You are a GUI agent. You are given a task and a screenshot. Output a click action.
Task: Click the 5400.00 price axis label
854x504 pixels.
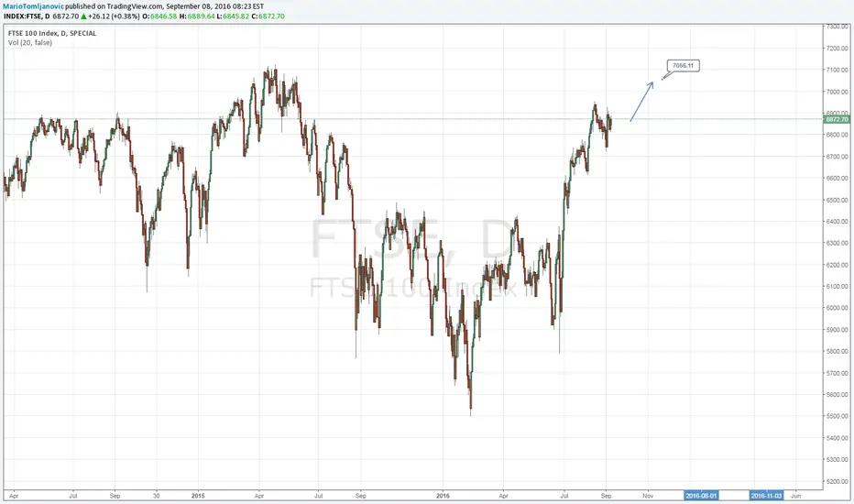tap(838, 438)
